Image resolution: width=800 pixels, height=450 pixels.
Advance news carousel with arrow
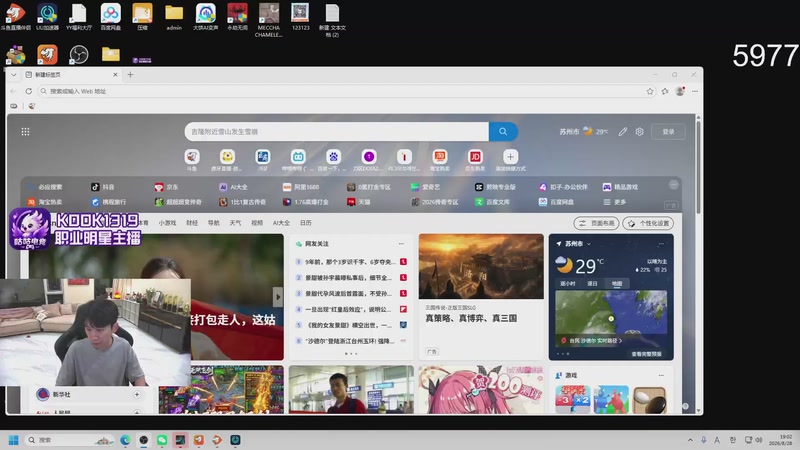(x=278, y=297)
